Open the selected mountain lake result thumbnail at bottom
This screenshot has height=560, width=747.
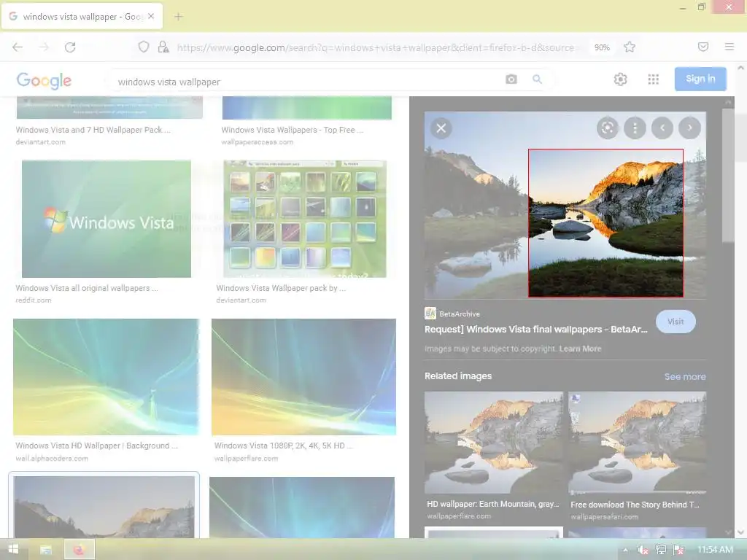[104, 507]
